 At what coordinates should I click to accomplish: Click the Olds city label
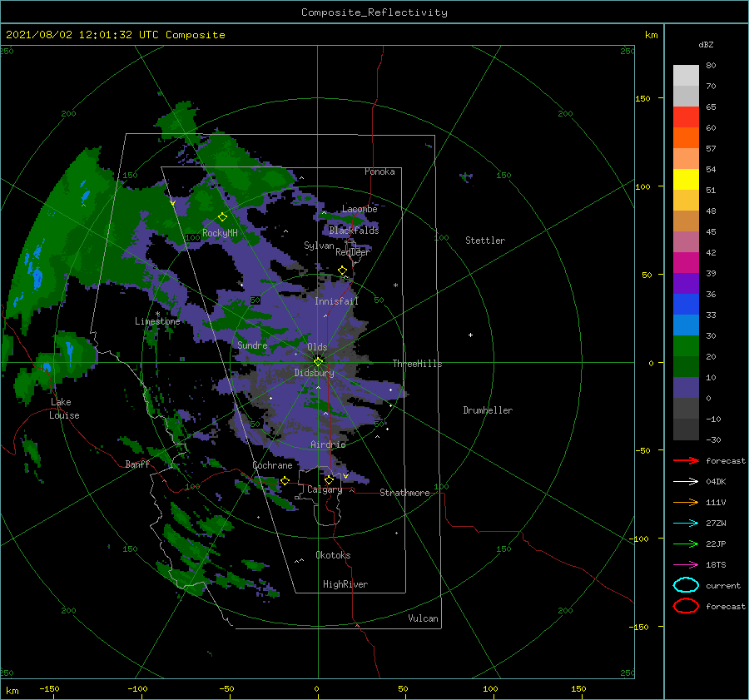(317, 347)
